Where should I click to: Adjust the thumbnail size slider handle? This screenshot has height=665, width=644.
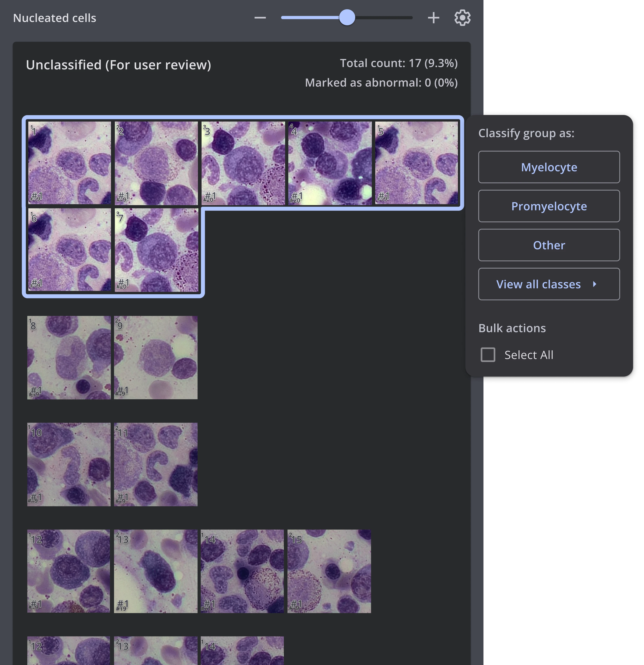coord(347,17)
